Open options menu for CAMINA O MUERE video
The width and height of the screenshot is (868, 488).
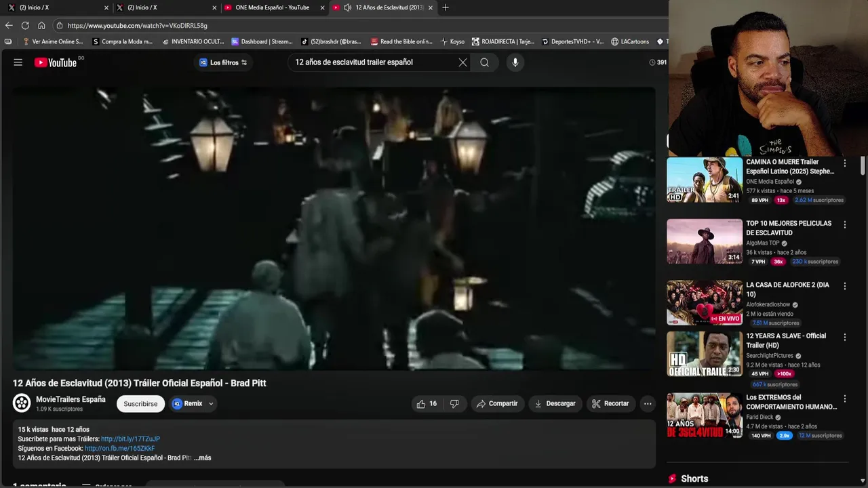click(x=844, y=163)
